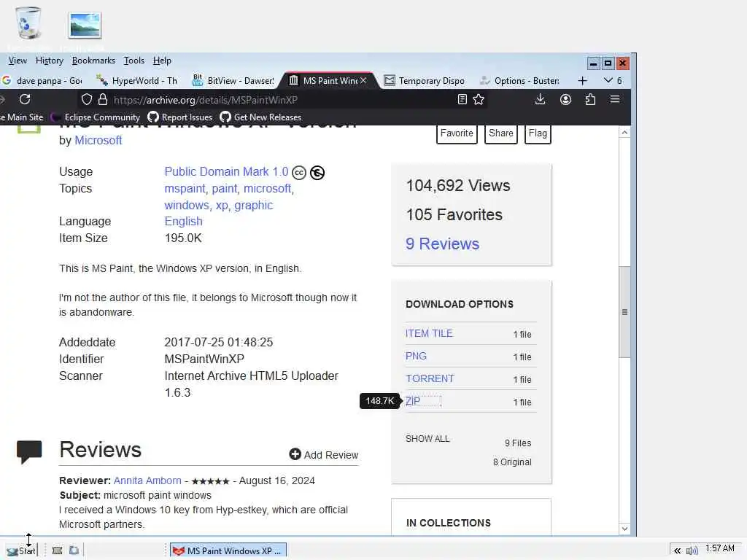The width and height of the screenshot is (747, 560).
Task: Open the Tools menu
Action: click(x=134, y=61)
